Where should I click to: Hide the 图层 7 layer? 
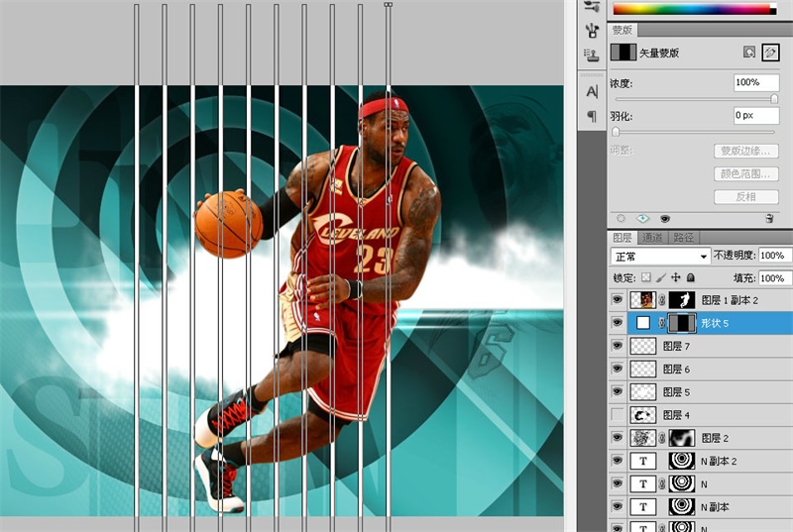pos(619,347)
